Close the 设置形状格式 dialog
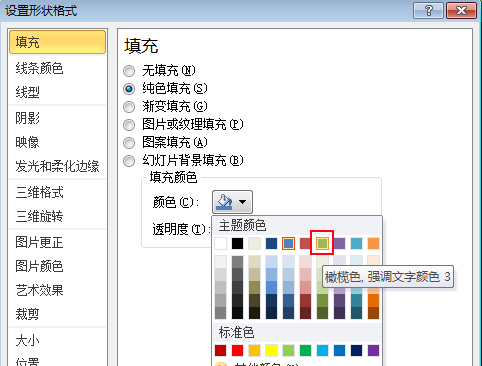This screenshot has height=366, width=482. pos(461,11)
